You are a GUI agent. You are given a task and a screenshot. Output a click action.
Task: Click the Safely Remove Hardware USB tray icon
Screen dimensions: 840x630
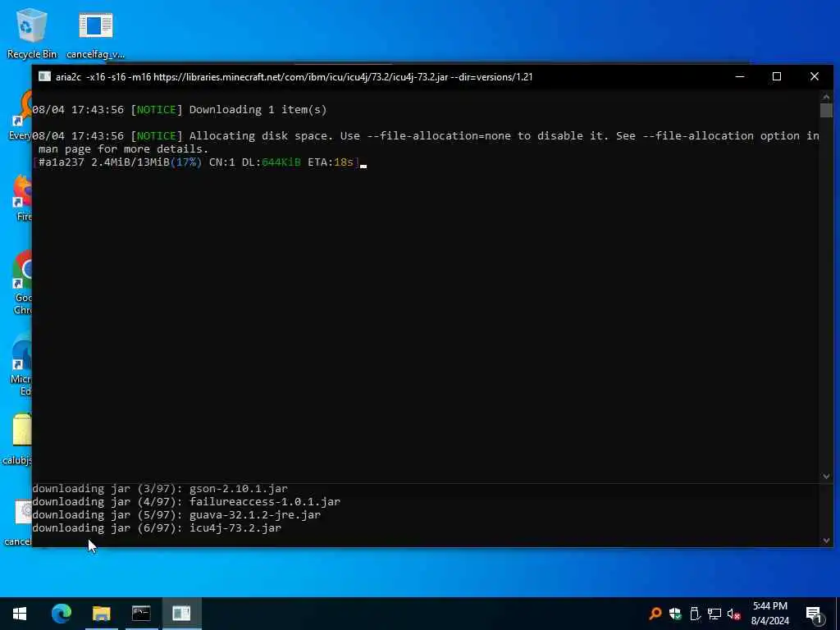tap(695, 614)
